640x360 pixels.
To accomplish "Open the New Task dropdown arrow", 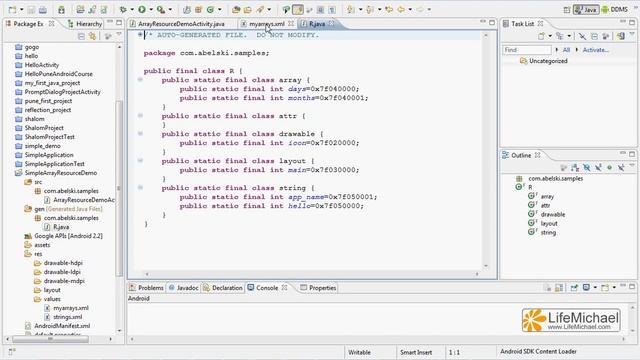I will 550,36.
